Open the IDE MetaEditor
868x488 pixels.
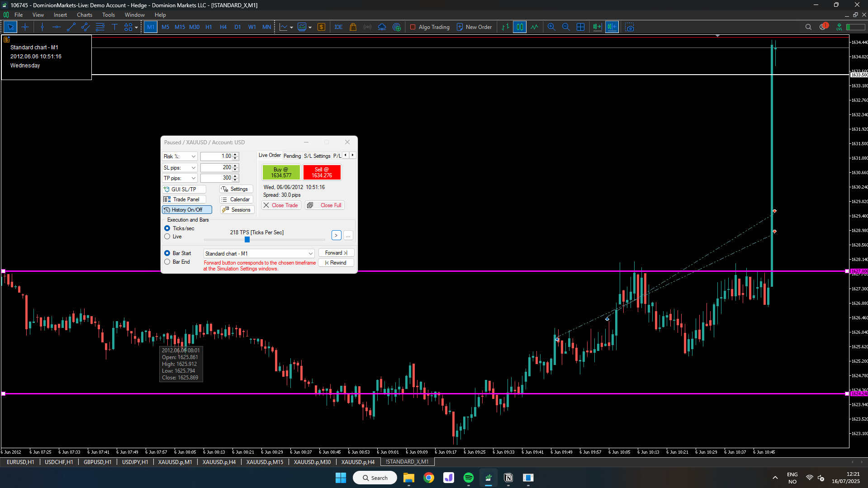click(338, 27)
